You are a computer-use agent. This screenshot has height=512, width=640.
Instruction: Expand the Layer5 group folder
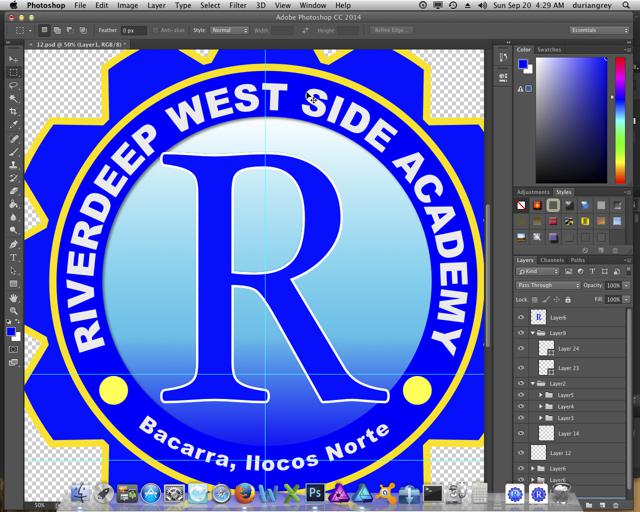pos(541,395)
